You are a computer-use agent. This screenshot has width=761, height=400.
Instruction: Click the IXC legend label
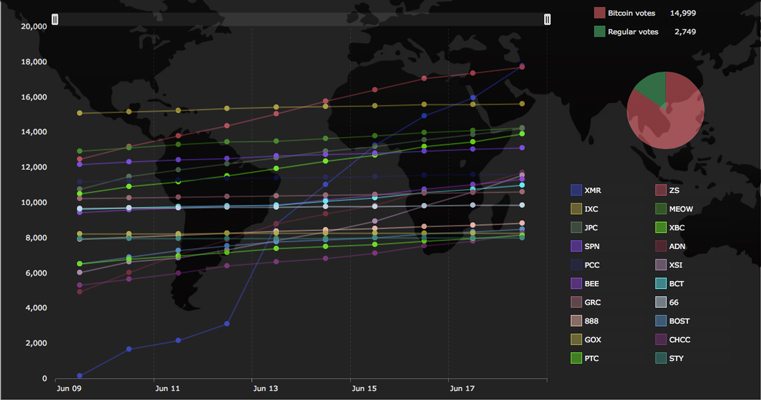591,209
